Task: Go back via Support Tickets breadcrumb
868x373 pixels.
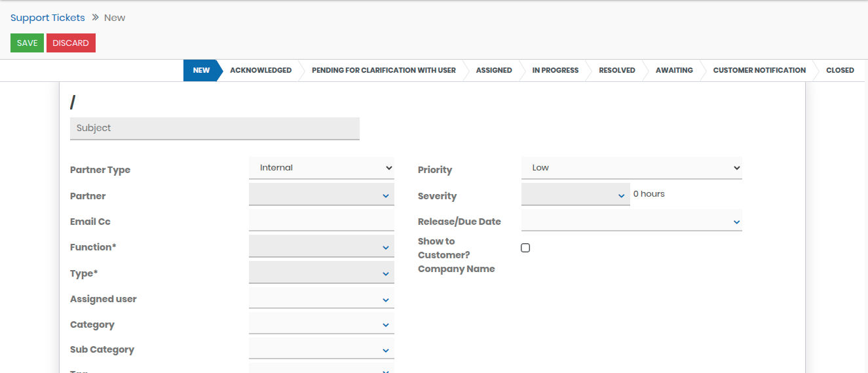Action: point(48,18)
